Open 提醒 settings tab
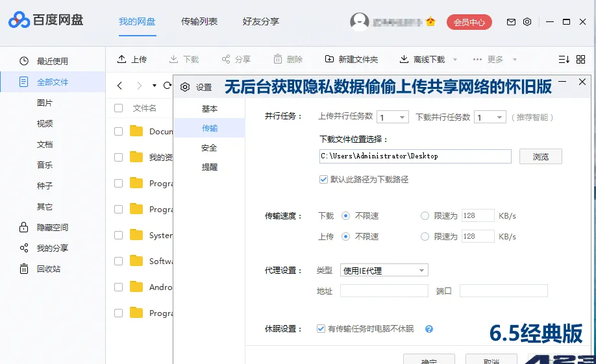The image size is (596, 364). 210,167
